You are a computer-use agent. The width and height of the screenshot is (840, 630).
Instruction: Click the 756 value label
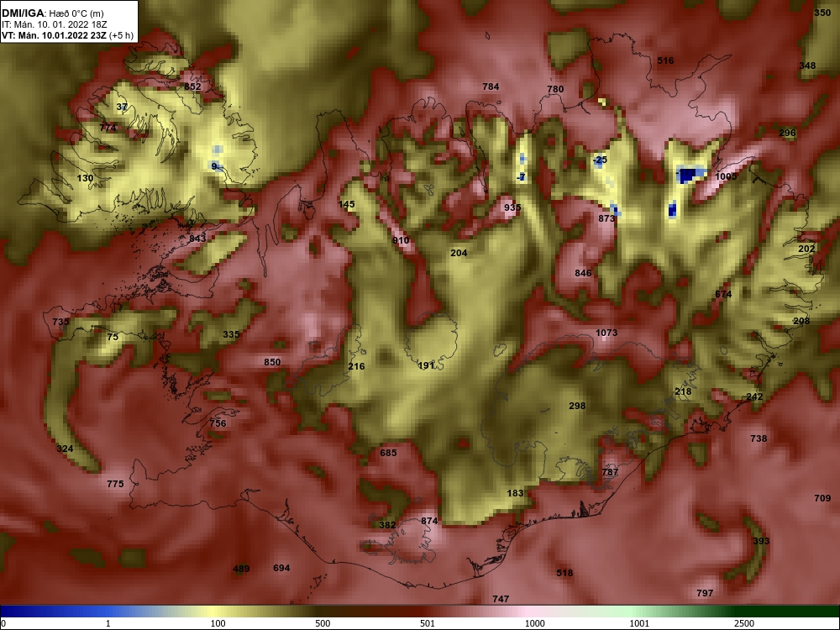[x=218, y=423]
